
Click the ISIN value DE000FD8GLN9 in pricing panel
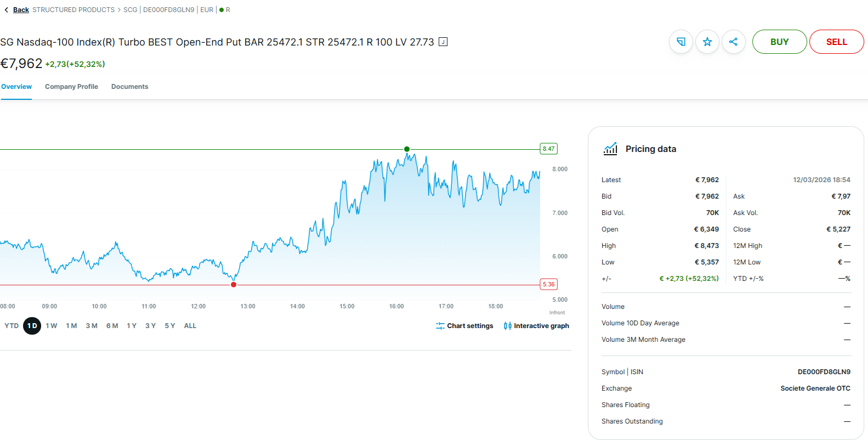[824, 372]
